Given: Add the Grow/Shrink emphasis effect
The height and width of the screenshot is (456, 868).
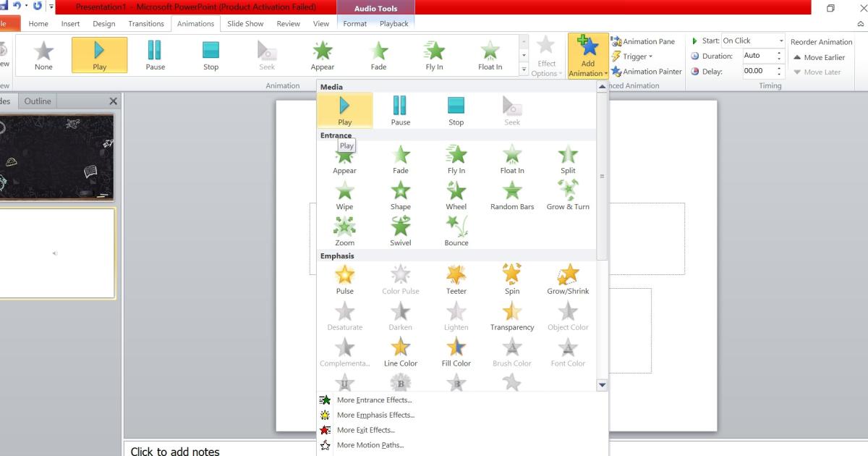Looking at the screenshot, I should [568, 280].
